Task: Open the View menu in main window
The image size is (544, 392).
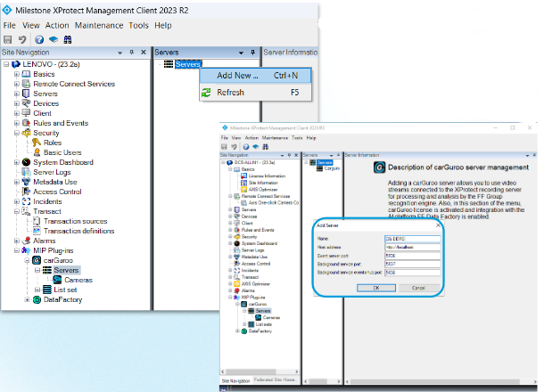Action: coord(31,25)
